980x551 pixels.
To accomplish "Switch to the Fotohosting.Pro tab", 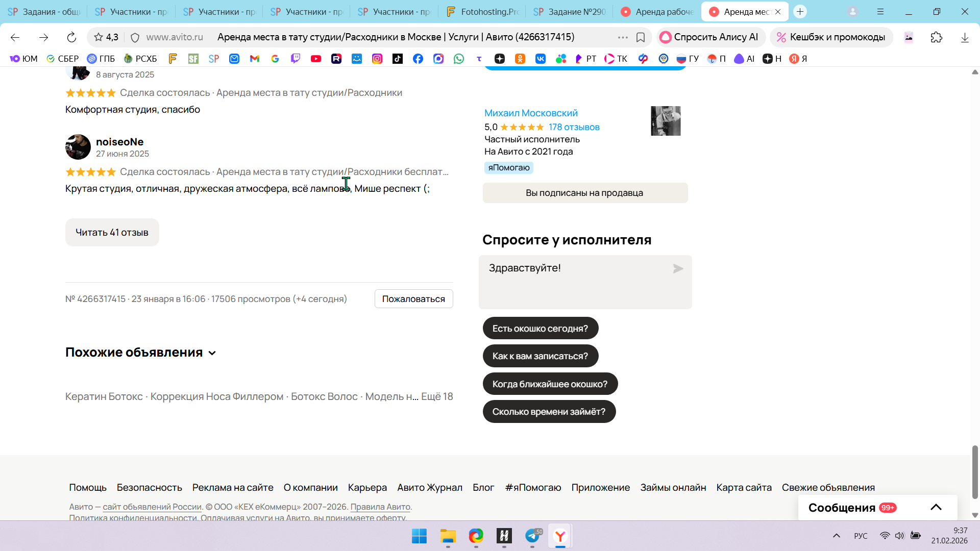I will 482,12.
